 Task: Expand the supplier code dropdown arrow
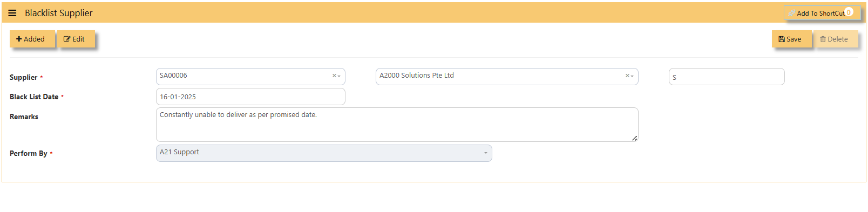pyautogui.click(x=339, y=76)
